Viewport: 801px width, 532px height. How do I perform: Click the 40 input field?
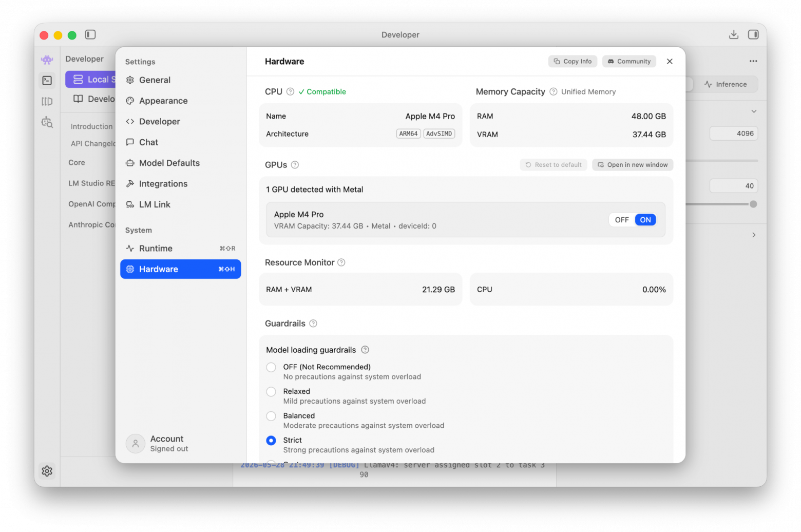(x=734, y=186)
